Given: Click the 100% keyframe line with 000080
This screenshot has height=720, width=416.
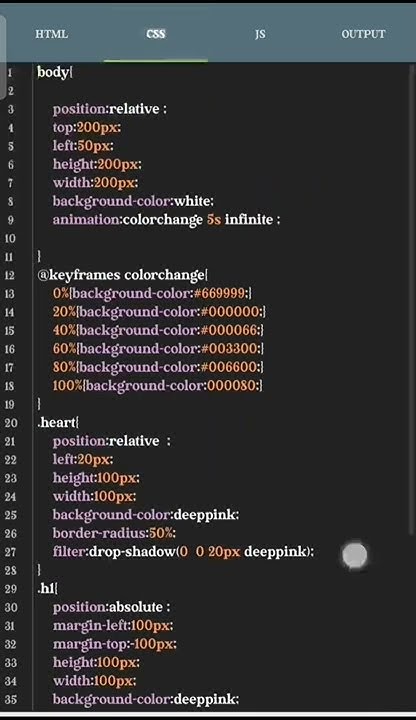Looking at the screenshot, I should tap(158, 385).
